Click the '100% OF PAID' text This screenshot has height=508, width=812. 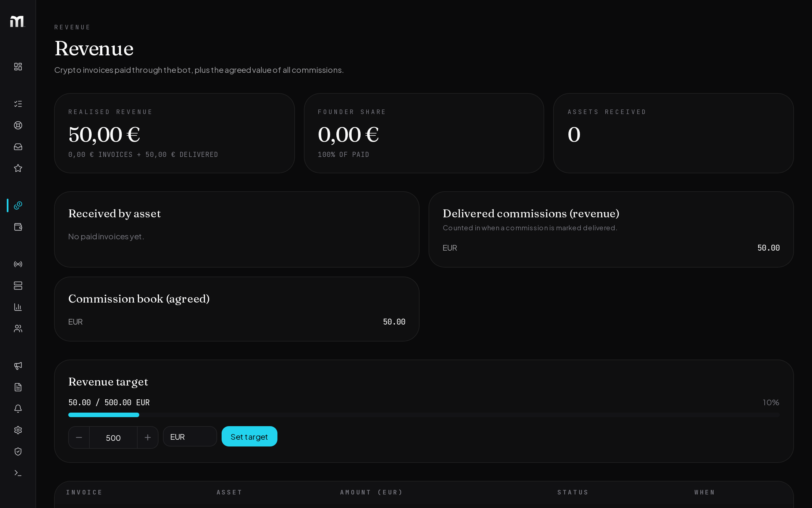pos(344,155)
